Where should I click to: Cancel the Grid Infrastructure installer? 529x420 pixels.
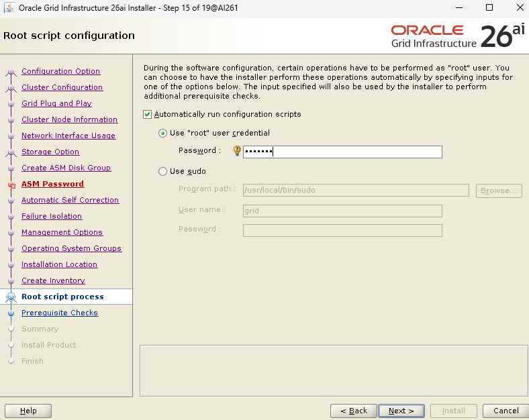pyautogui.click(x=506, y=411)
